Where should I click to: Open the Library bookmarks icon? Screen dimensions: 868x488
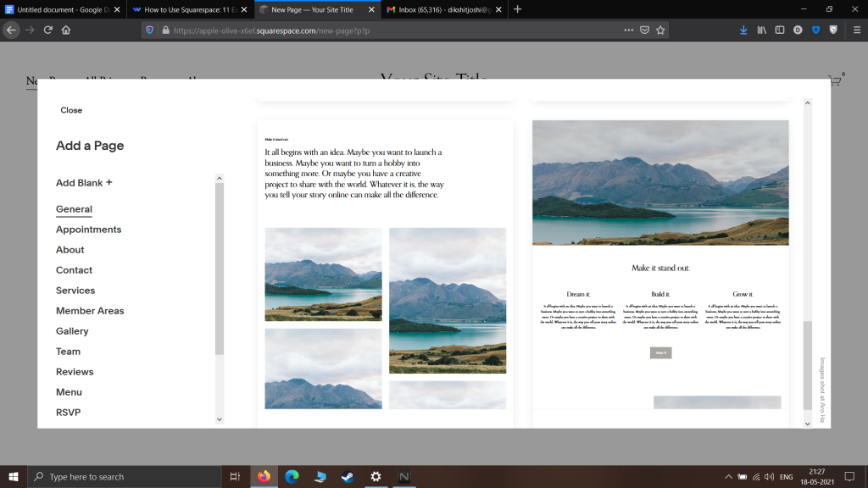coord(762,30)
